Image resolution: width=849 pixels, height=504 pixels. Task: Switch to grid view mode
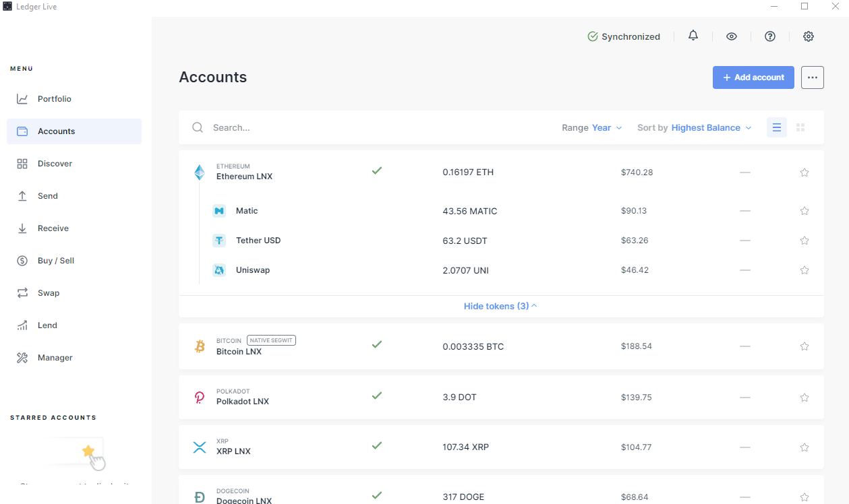800,127
